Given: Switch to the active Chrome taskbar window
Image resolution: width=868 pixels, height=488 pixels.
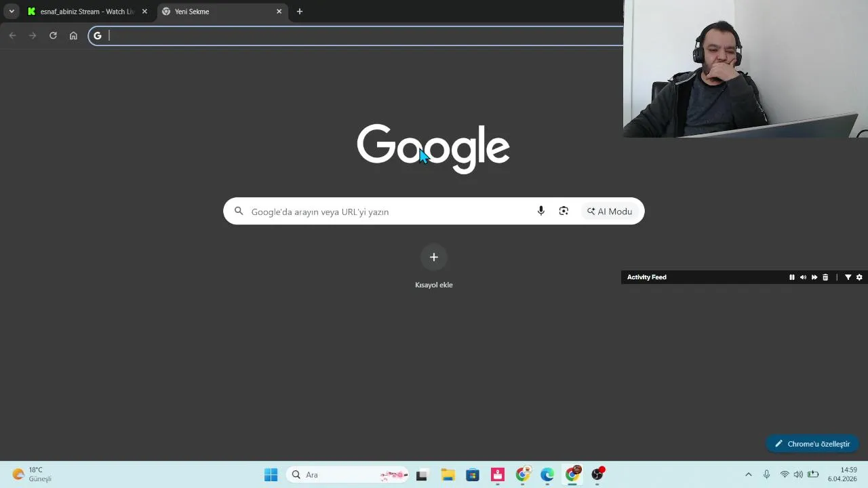Looking at the screenshot, I should click(x=573, y=474).
